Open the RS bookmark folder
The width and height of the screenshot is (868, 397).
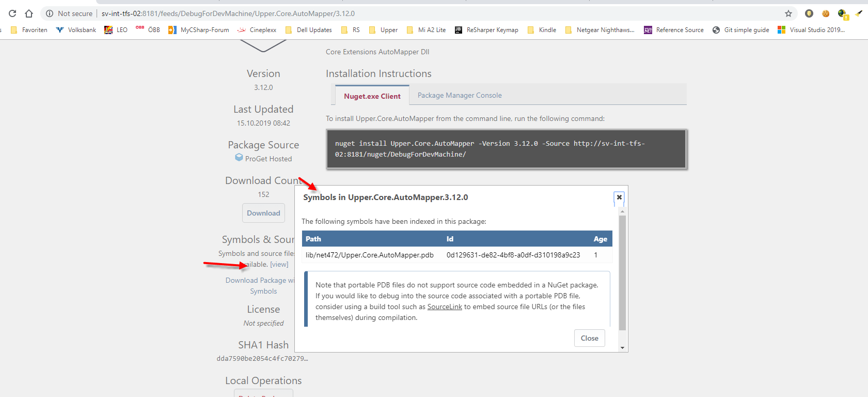coord(351,30)
